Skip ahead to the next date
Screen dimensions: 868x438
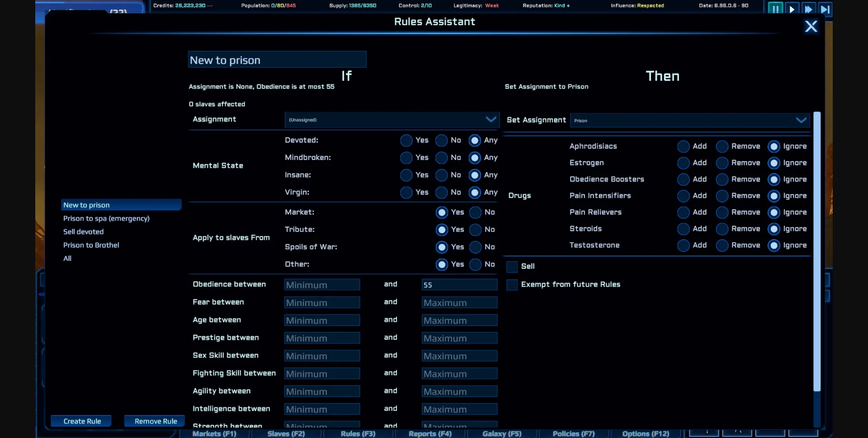826,8
